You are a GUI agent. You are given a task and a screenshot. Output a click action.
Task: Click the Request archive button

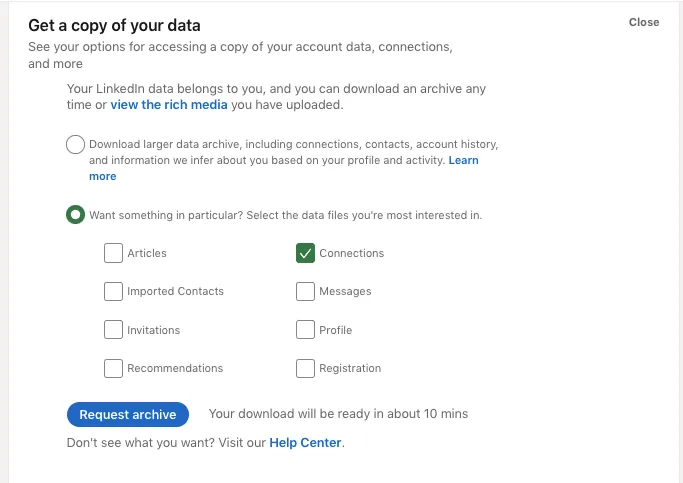pos(128,414)
